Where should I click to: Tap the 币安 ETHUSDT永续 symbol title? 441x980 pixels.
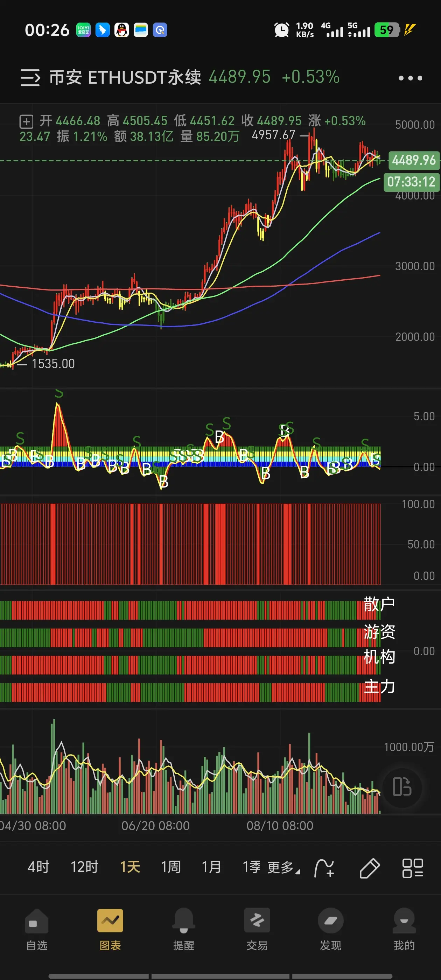coord(125,77)
